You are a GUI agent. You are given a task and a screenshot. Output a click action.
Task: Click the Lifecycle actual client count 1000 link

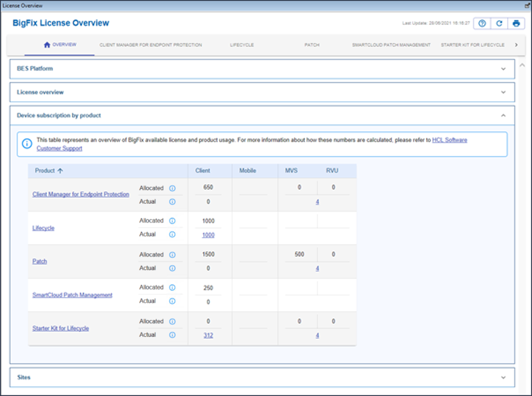(208, 235)
